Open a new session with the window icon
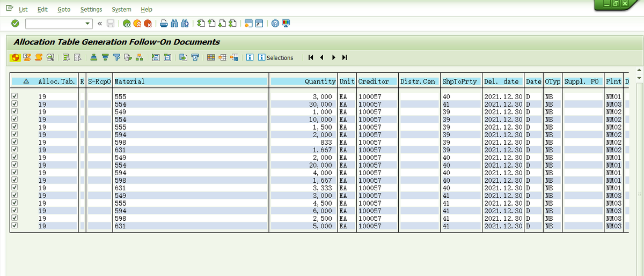Viewport: 644px width, 276px height. click(248, 24)
